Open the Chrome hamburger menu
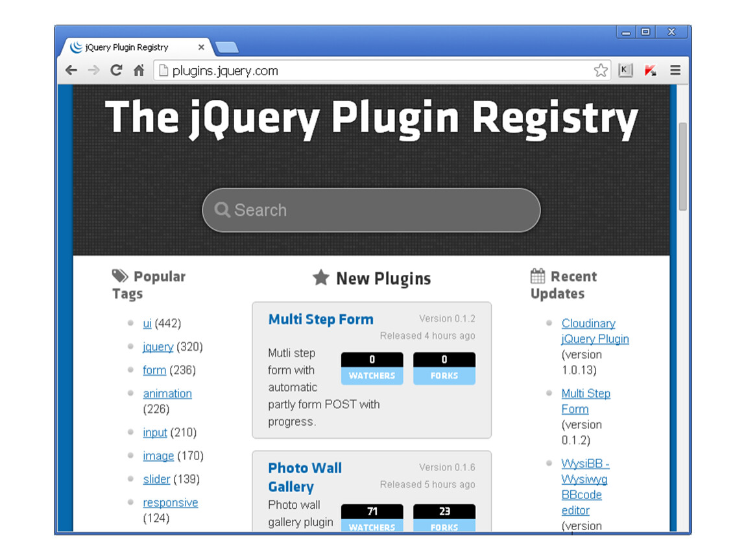746x560 pixels. point(675,71)
